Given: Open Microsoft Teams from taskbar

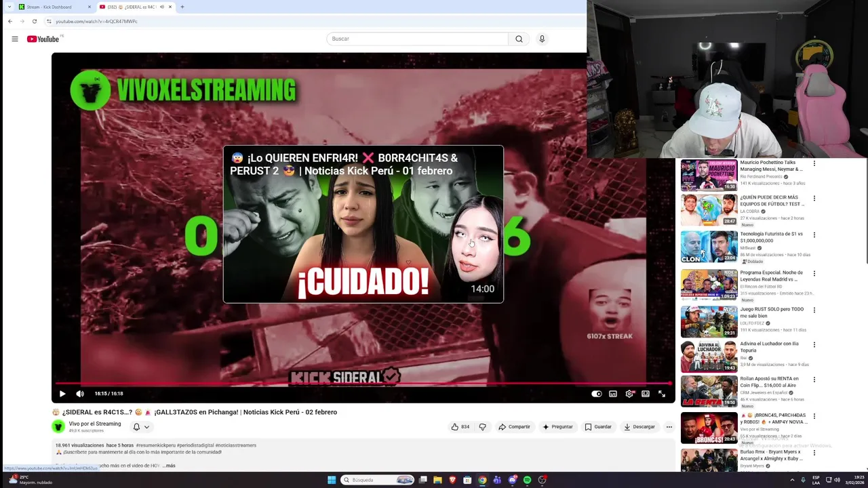Looking at the screenshot, I should click(x=497, y=480).
